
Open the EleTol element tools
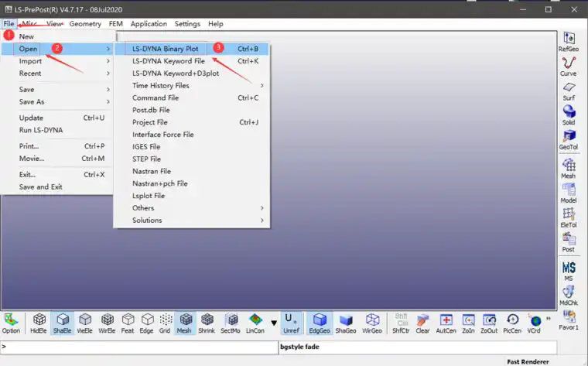pyautogui.click(x=569, y=218)
